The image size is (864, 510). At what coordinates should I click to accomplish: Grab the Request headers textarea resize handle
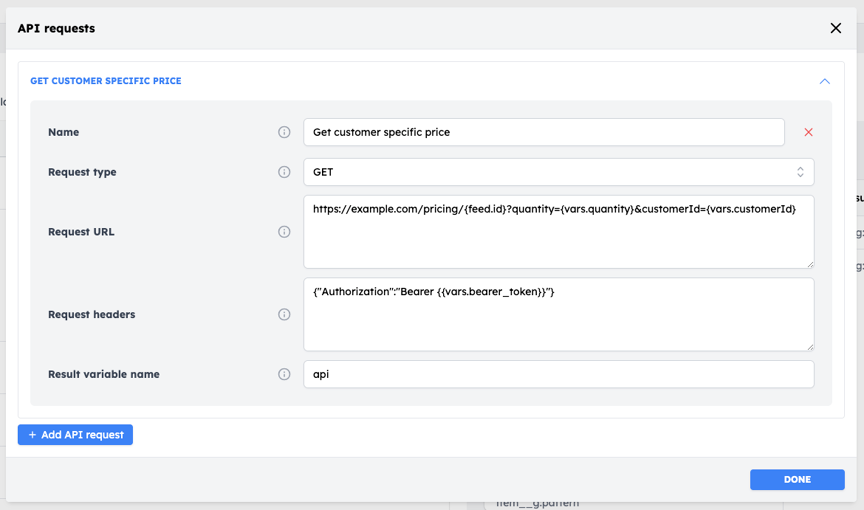[x=810, y=347]
